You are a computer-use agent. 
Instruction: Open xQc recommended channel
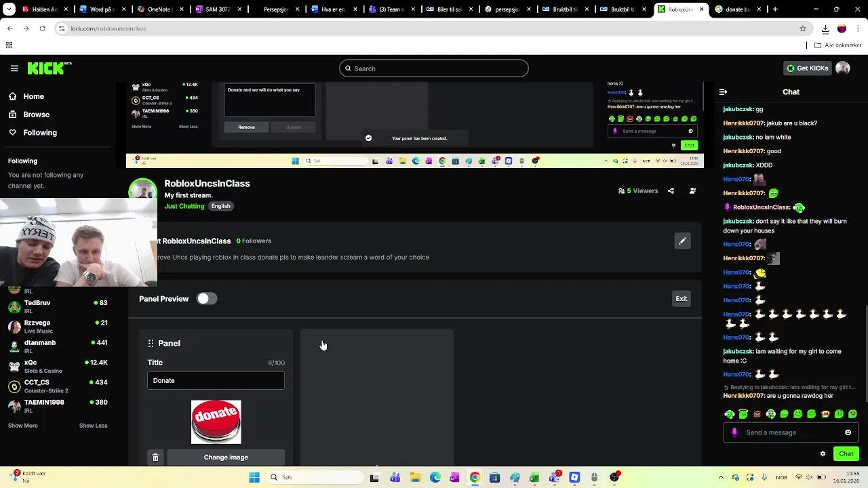(x=58, y=366)
